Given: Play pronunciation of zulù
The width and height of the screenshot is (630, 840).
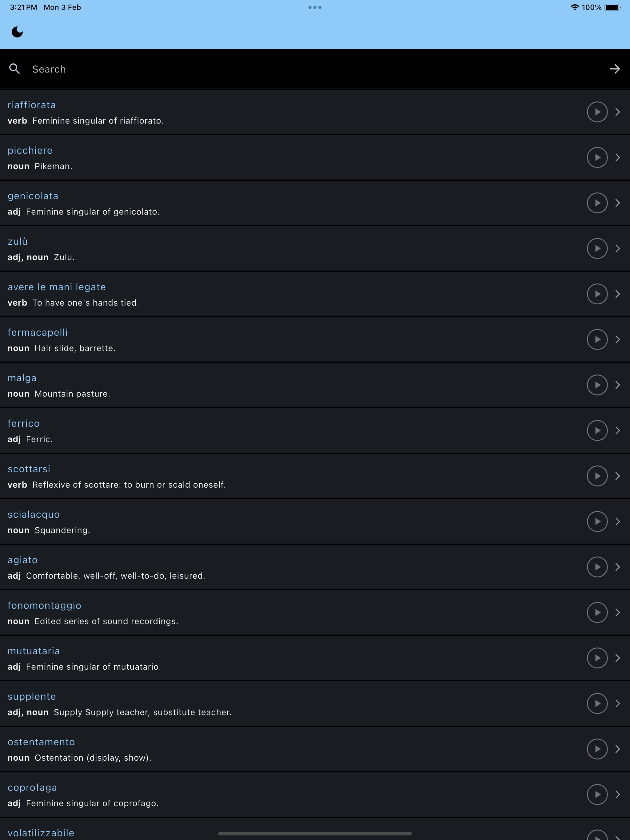Looking at the screenshot, I should pyautogui.click(x=597, y=248).
